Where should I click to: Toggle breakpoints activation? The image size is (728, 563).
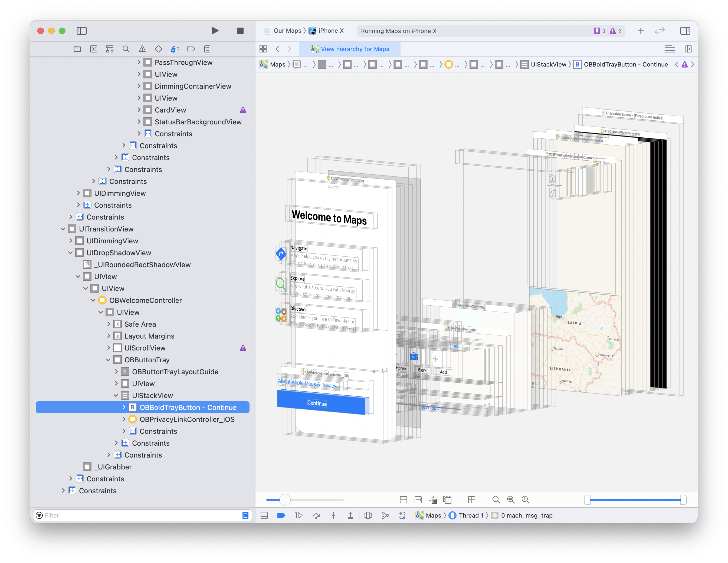[281, 515]
